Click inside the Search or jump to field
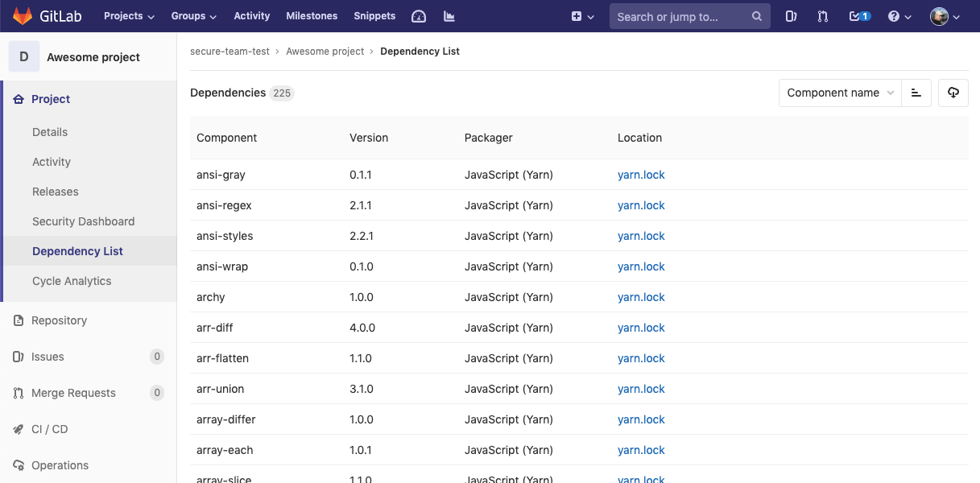 [x=680, y=16]
